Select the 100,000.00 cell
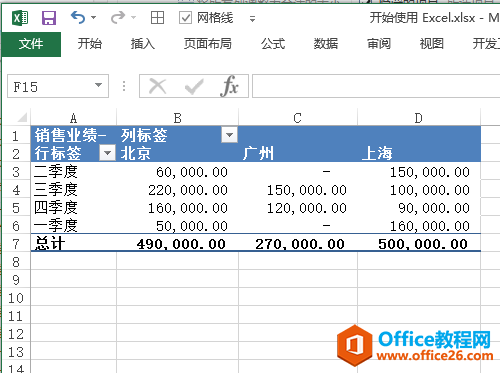The height and width of the screenshot is (373, 500). 419,189
